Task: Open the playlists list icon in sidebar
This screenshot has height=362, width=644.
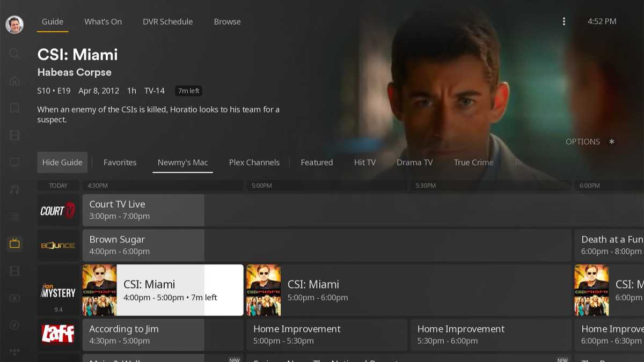Action: click(x=14, y=217)
